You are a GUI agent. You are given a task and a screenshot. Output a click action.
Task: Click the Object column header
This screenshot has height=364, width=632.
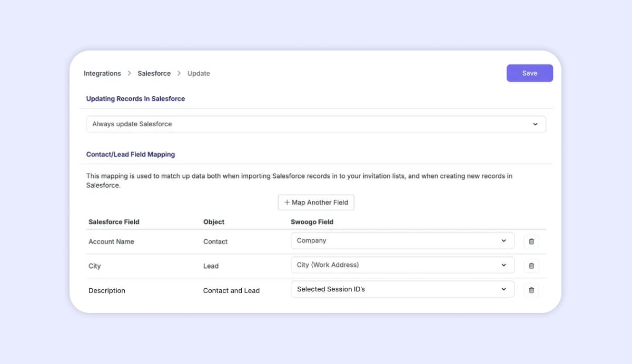[x=214, y=222]
